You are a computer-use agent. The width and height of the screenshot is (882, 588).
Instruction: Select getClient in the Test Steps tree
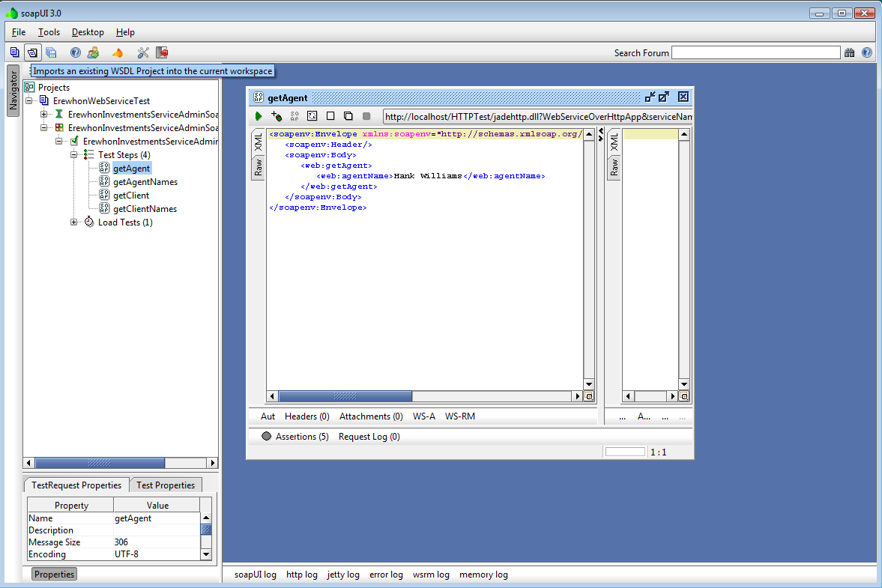pyautogui.click(x=131, y=195)
